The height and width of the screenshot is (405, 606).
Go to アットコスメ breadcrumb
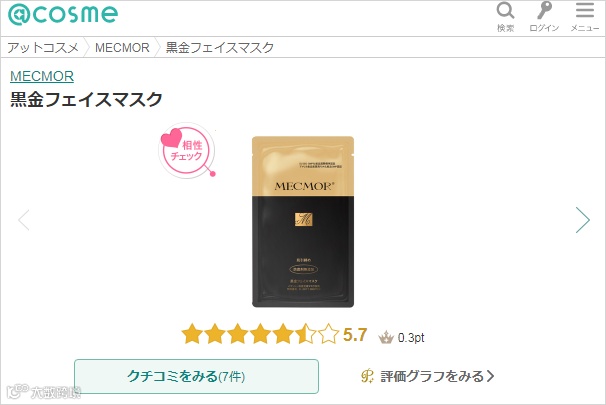tap(43, 48)
